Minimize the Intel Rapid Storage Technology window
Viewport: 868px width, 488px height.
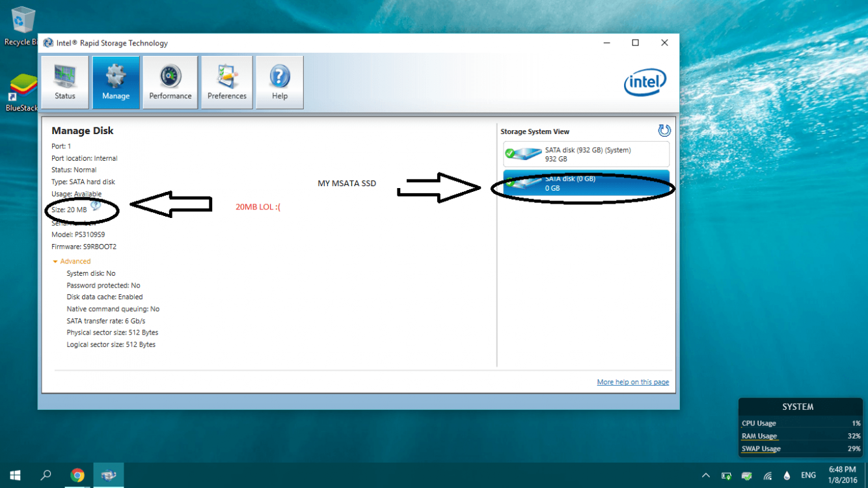pos(606,43)
